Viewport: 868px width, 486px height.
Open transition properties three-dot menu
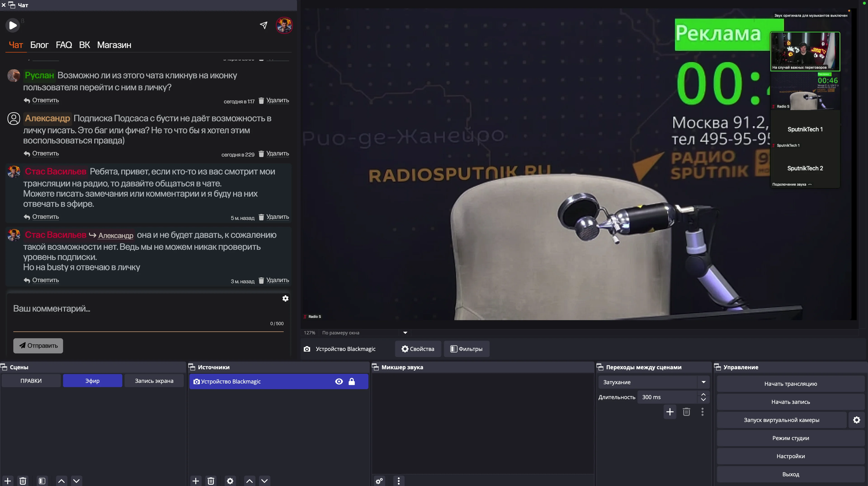pyautogui.click(x=703, y=412)
